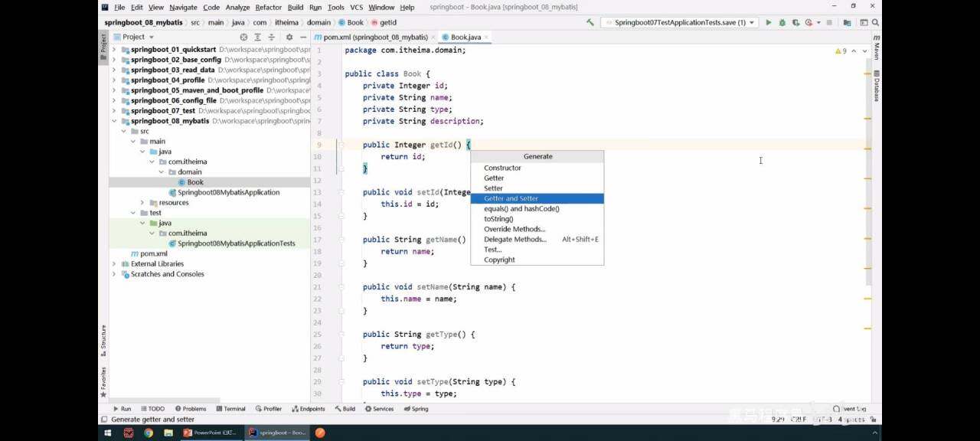The width and height of the screenshot is (980, 441).
Task: Open the Profiler tool window
Action: tap(268, 409)
